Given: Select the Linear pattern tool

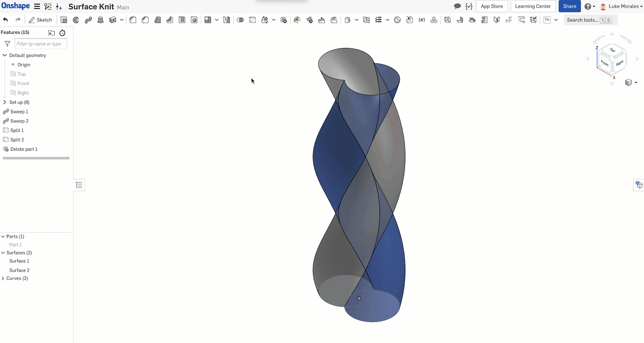Looking at the screenshot, I should 208,20.
